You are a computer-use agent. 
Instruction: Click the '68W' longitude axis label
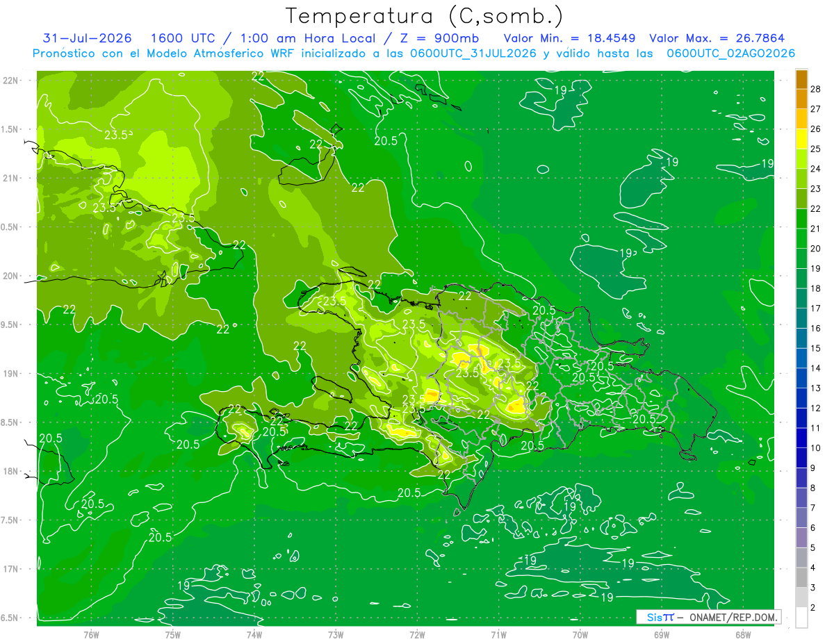(743, 634)
